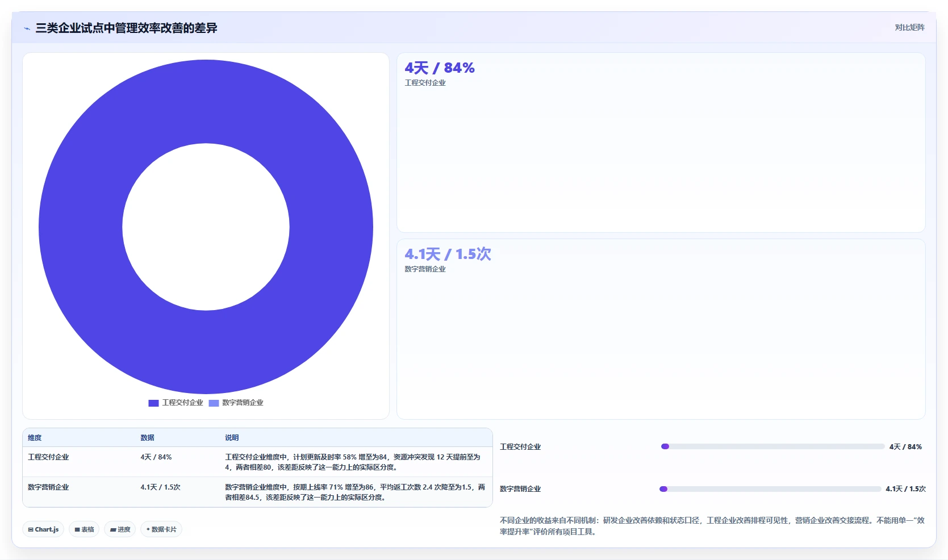The height and width of the screenshot is (560, 948).
Task: Click the 进度 tag icon
Action: click(113, 529)
